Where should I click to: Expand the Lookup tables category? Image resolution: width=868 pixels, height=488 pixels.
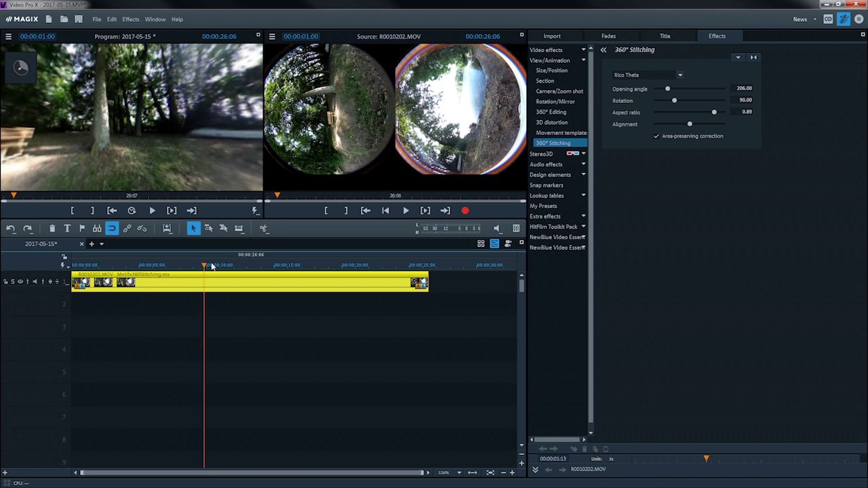point(547,195)
